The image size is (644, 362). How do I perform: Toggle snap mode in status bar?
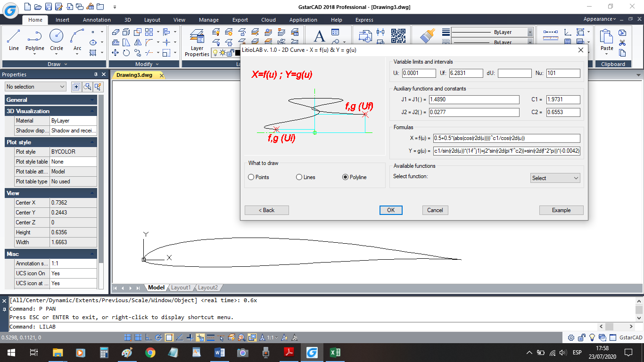pyautogui.click(x=128, y=337)
